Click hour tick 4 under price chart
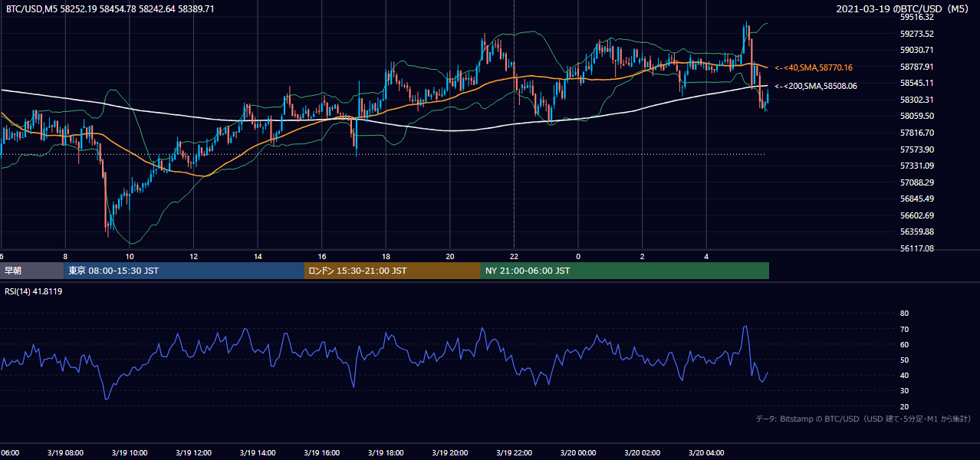This screenshot has width=980, height=460. pyautogui.click(x=706, y=256)
